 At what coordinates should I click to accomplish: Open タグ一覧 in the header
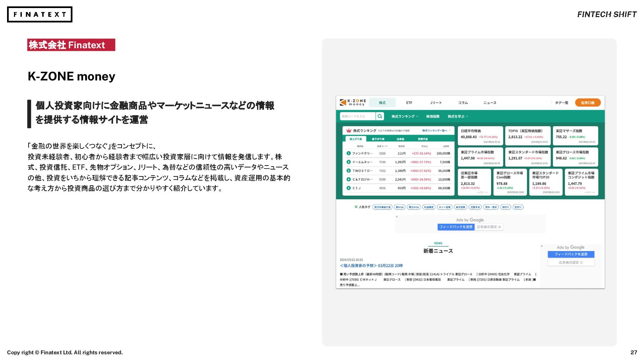pos(561,103)
